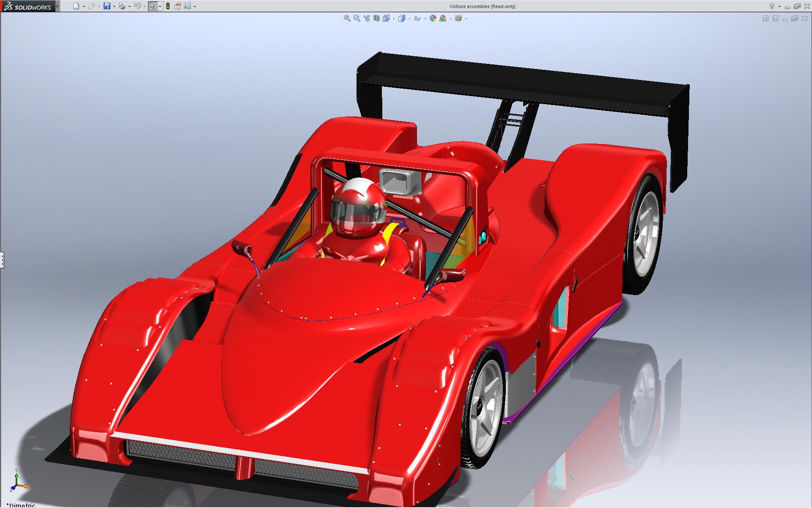The height and width of the screenshot is (508, 812).
Task: Open File Properties icon
Action: [178, 6]
